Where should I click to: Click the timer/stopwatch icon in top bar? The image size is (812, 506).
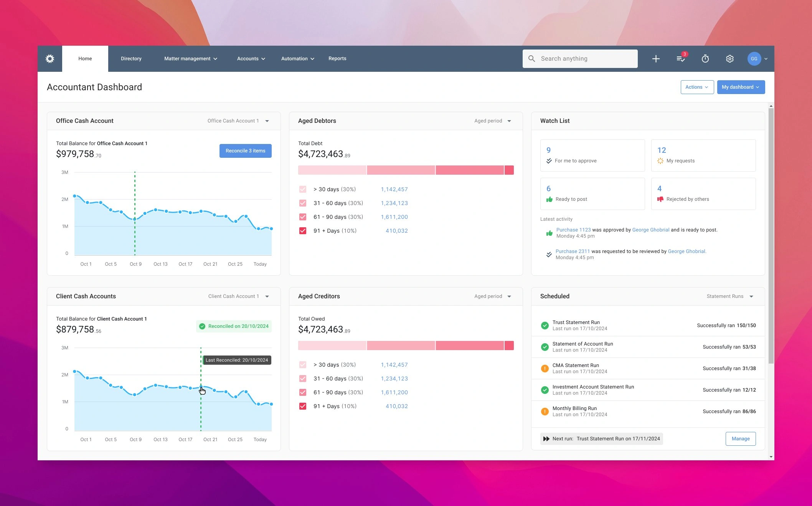pyautogui.click(x=705, y=59)
